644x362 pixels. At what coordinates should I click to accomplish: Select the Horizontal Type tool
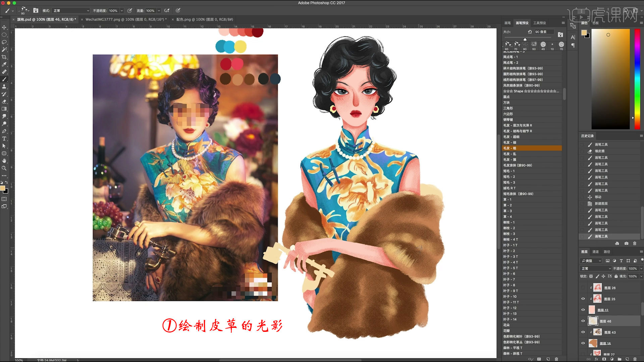point(4,138)
